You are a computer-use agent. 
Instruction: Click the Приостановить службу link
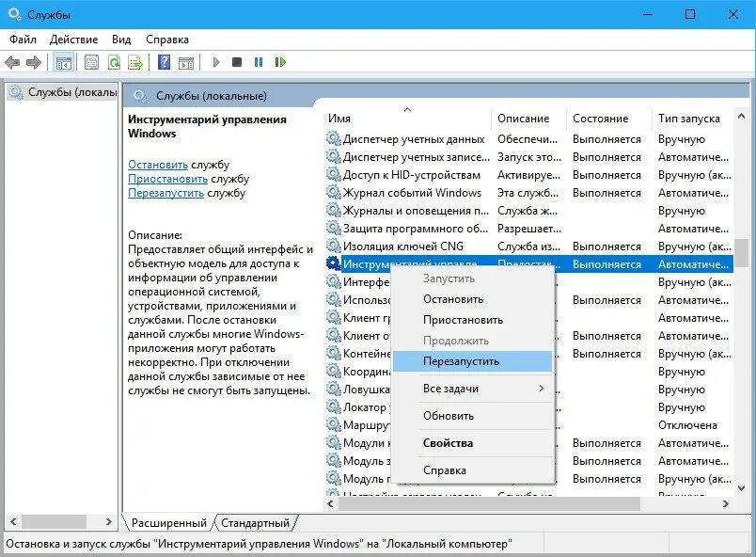pyautogui.click(x=167, y=179)
